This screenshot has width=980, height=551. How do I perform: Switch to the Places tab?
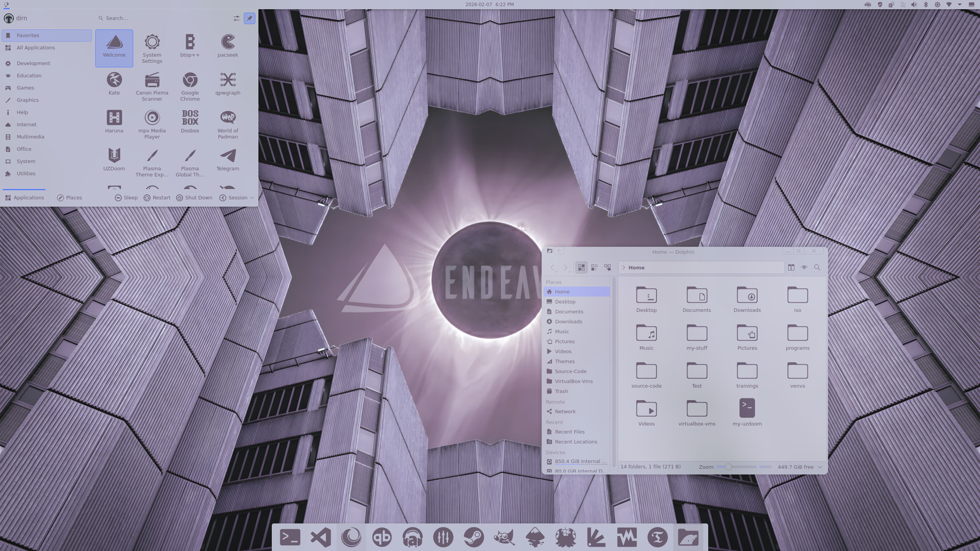tap(69, 198)
